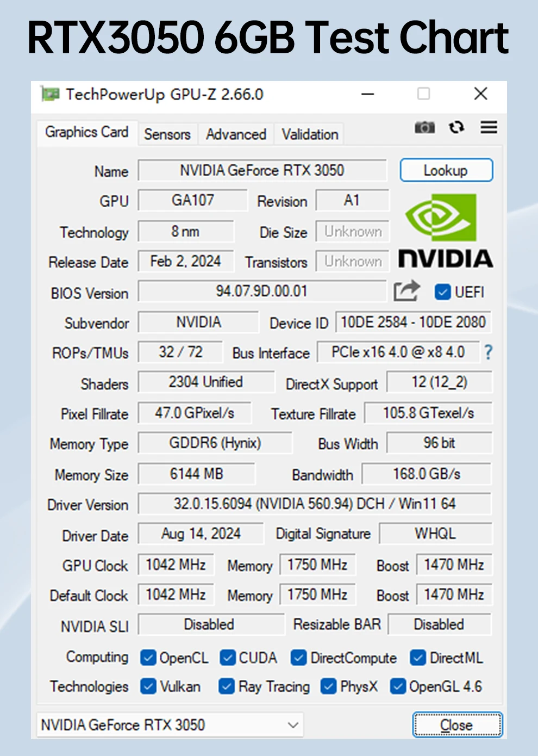Image resolution: width=538 pixels, height=756 pixels.
Task: Click the refresh arrows icon
Action: tap(456, 127)
